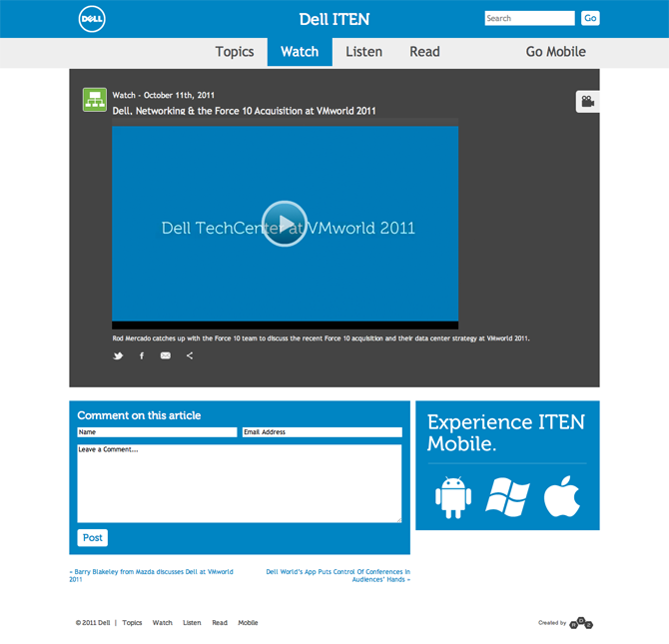Click the Experience ITEN Mobile heading

[506, 432]
